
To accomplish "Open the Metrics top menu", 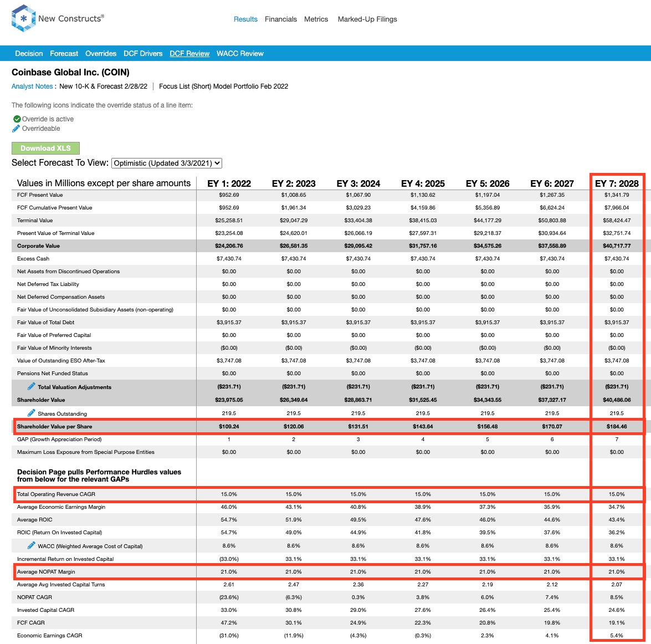I will (316, 19).
